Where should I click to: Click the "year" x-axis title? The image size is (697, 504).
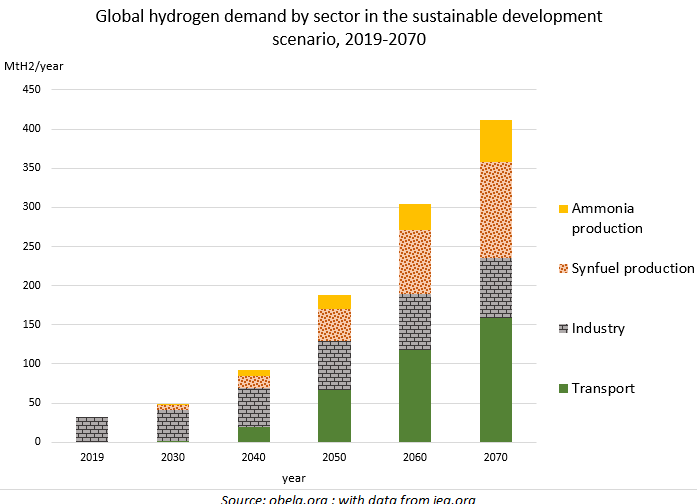[x=294, y=477]
